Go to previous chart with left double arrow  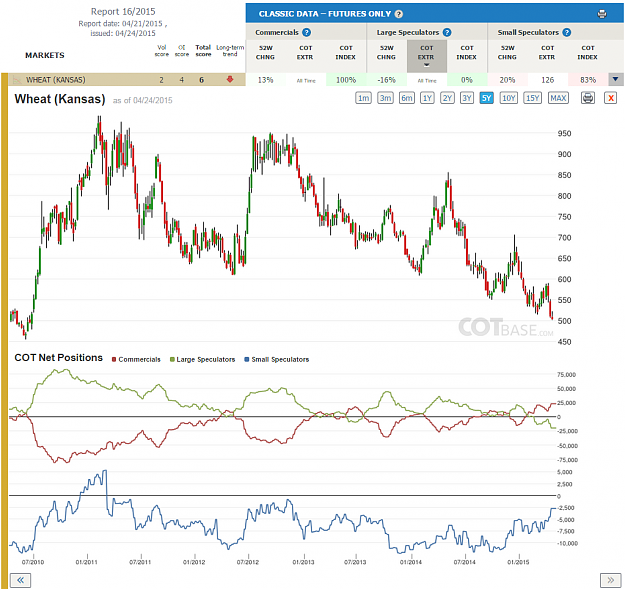point(20,580)
